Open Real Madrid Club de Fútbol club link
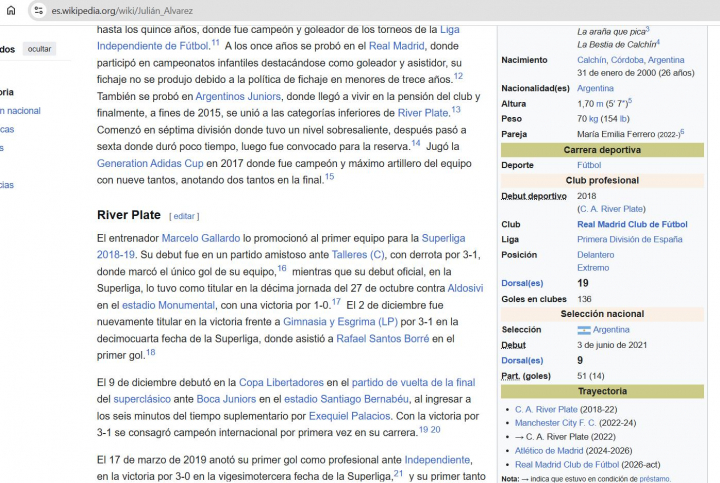Image resolution: width=720 pixels, height=483 pixels. (x=632, y=225)
